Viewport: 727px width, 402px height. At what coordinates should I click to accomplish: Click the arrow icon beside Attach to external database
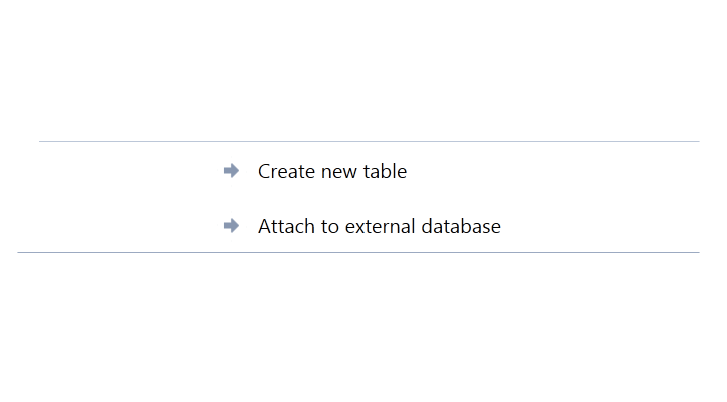[x=231, y=226]
